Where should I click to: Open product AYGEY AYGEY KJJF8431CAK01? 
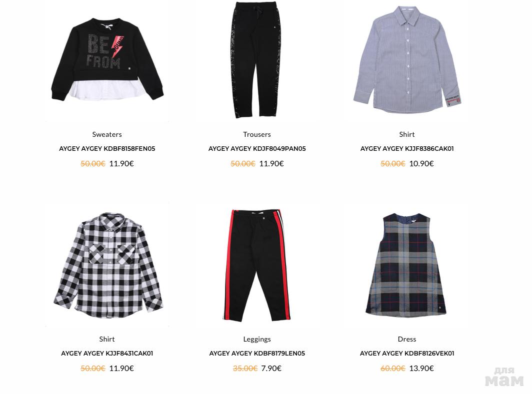pos(107,353)
